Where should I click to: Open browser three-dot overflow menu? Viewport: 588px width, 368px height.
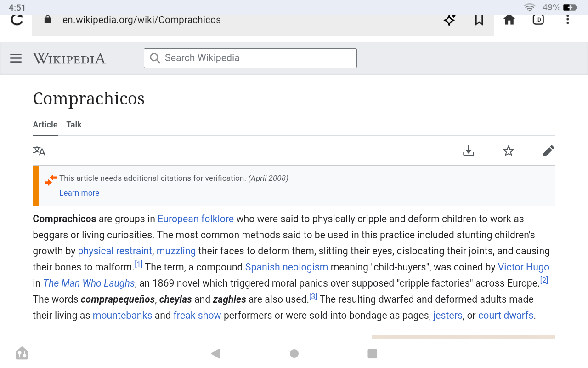tap(568, 20)
